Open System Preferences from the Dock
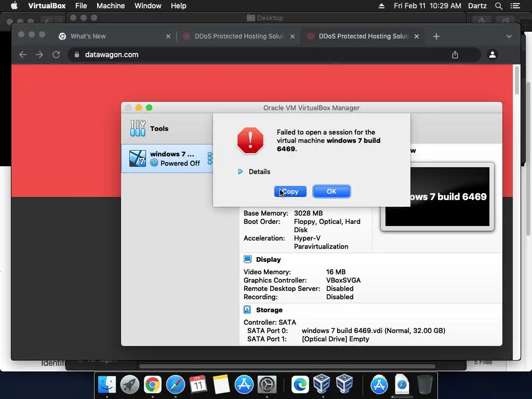Screen dimensions: 532x399 [x=267, y=384]
